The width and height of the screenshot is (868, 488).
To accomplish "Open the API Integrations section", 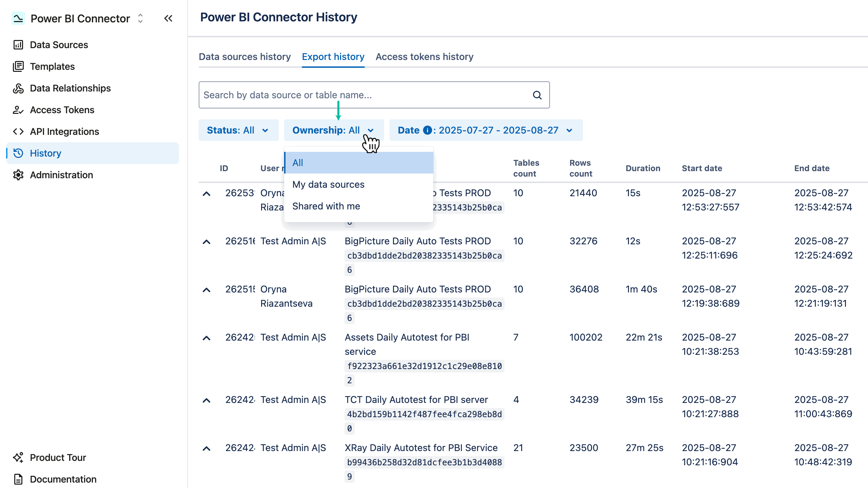I will click(64, 131).
